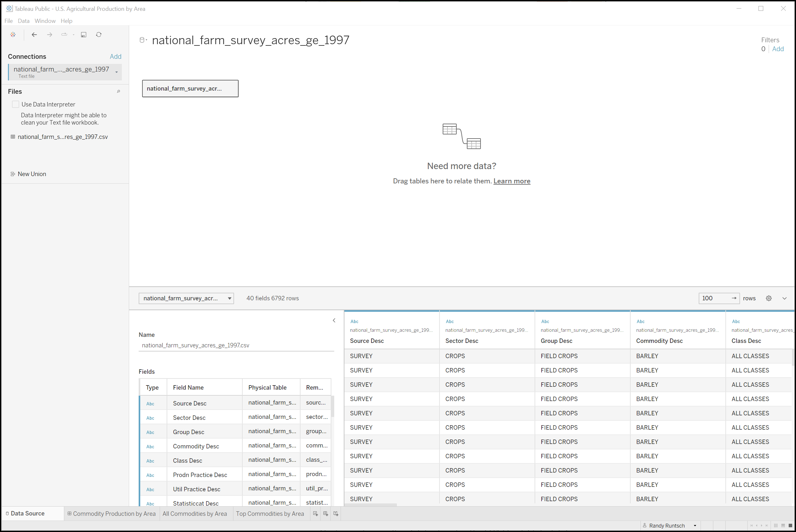The image size is (796, 532).
Task: Open the preview settings gear icon
Action: (769, 298)
